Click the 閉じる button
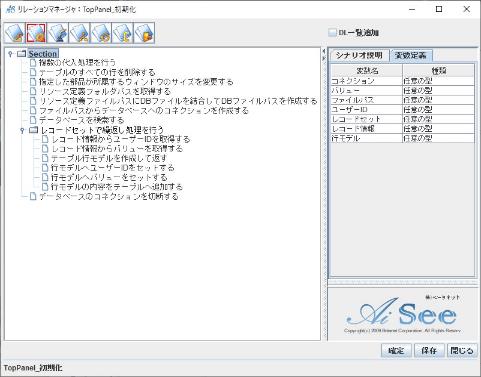Screen dimensions: 481x377 [x=462, y=351]
